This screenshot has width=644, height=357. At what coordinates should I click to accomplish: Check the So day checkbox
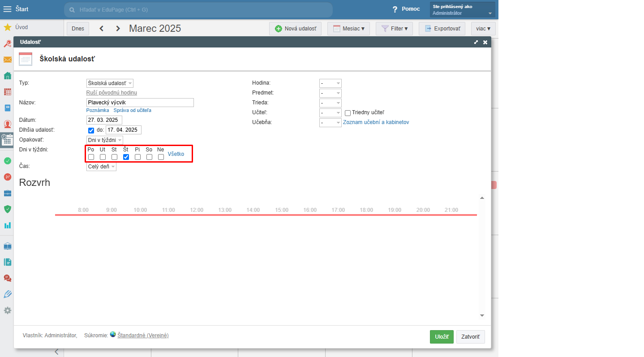149,157
